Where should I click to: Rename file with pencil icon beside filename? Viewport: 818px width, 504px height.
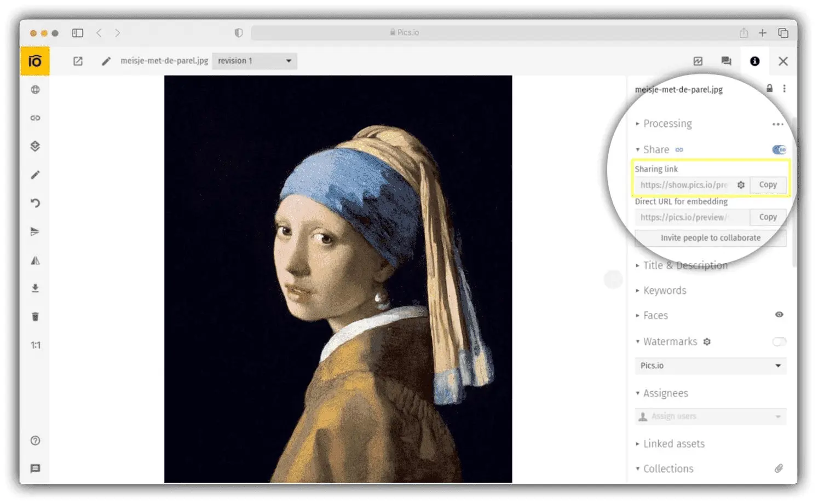(106, 61)
